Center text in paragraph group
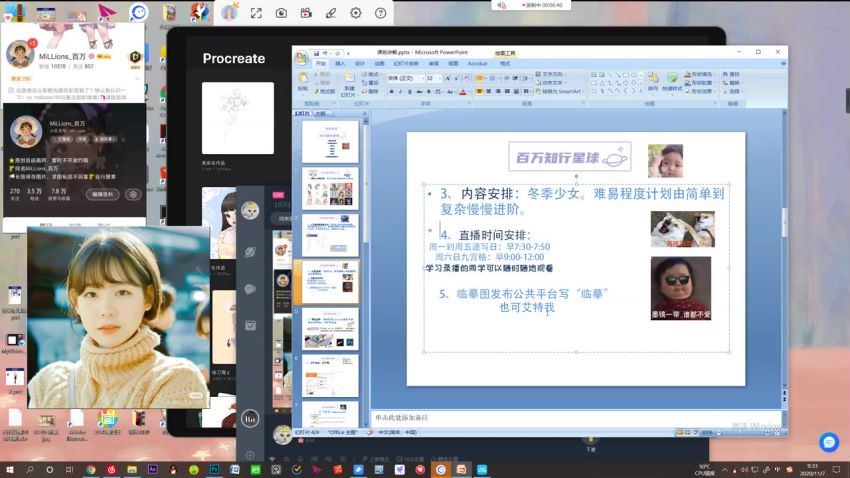 point(489,92)
